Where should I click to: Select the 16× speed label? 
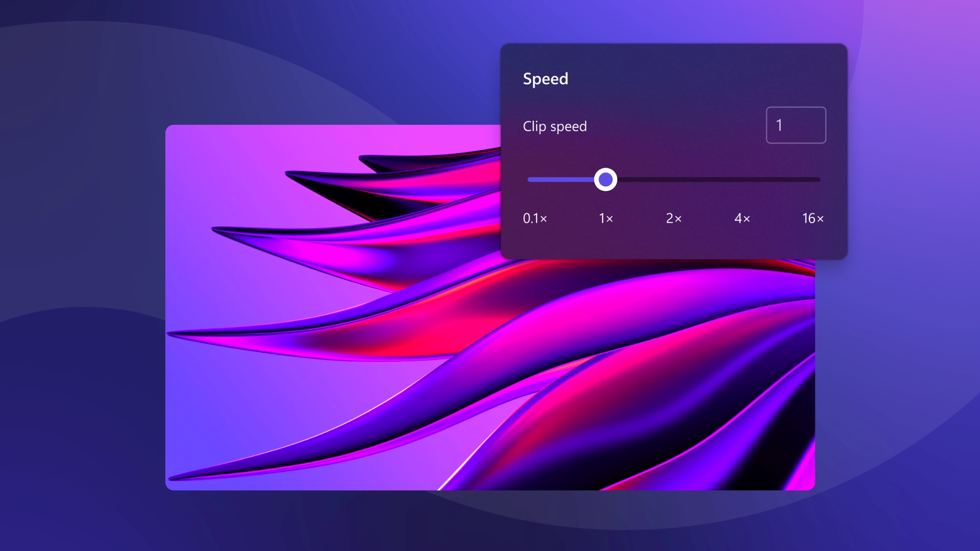pos(812,218)
